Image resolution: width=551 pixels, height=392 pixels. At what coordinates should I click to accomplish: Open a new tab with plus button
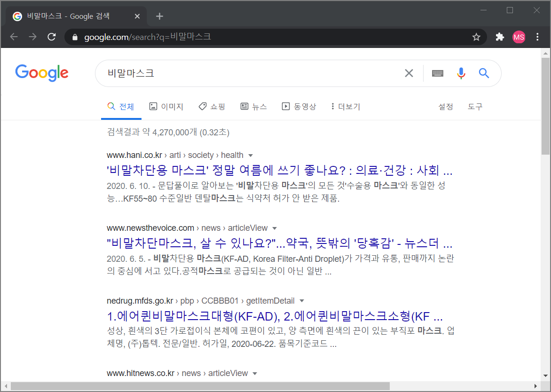(159, 16)
